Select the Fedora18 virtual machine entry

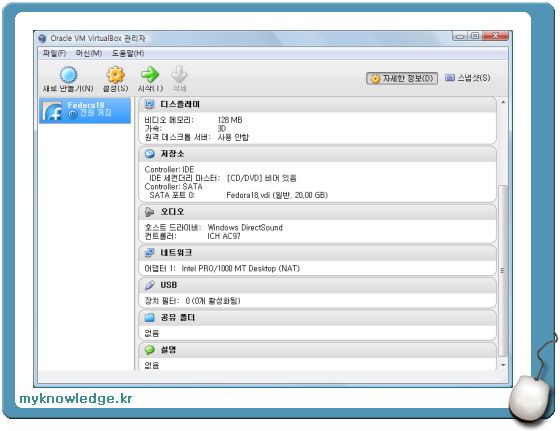pos(85,111)
